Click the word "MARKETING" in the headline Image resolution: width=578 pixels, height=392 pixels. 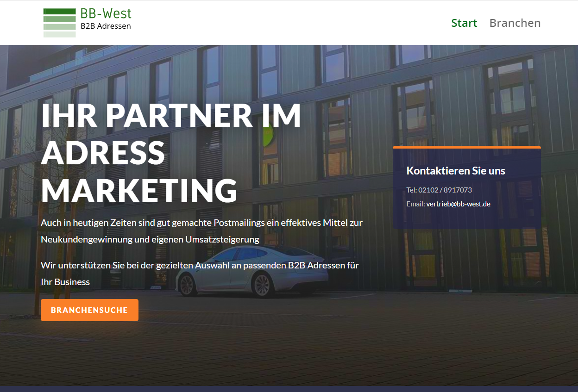[x=139, y=190]
